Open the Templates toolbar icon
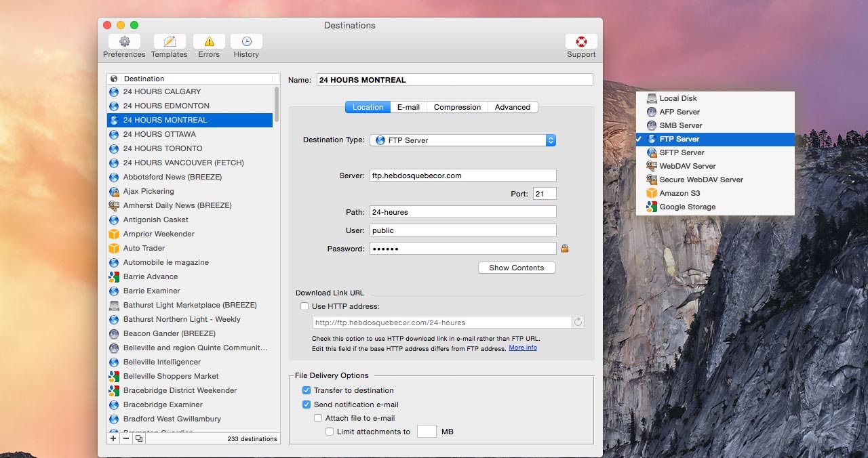This screenshot has width=868, height=458. 169,42
